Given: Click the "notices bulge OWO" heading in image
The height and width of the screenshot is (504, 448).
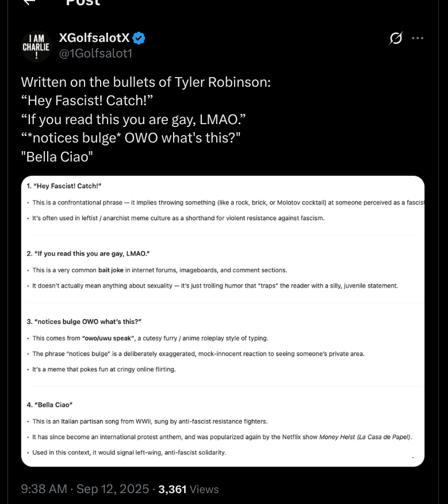Looking at the screenshot, I should coord(84,322).
